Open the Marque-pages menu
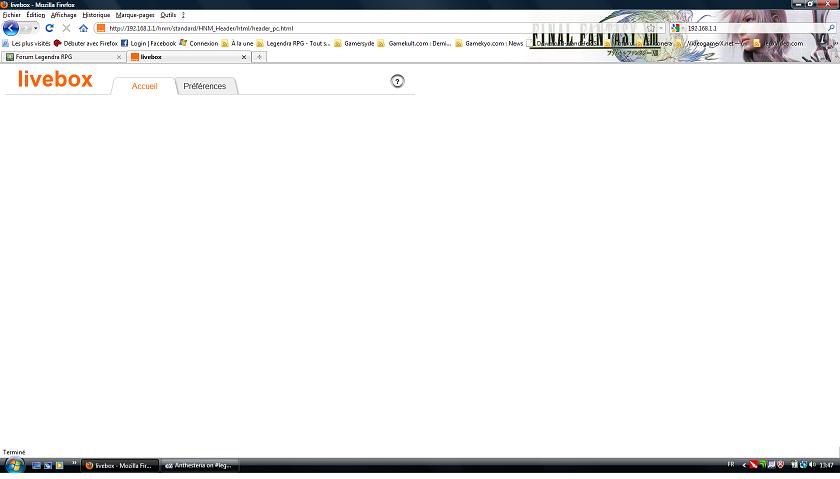 click(135, 15)
